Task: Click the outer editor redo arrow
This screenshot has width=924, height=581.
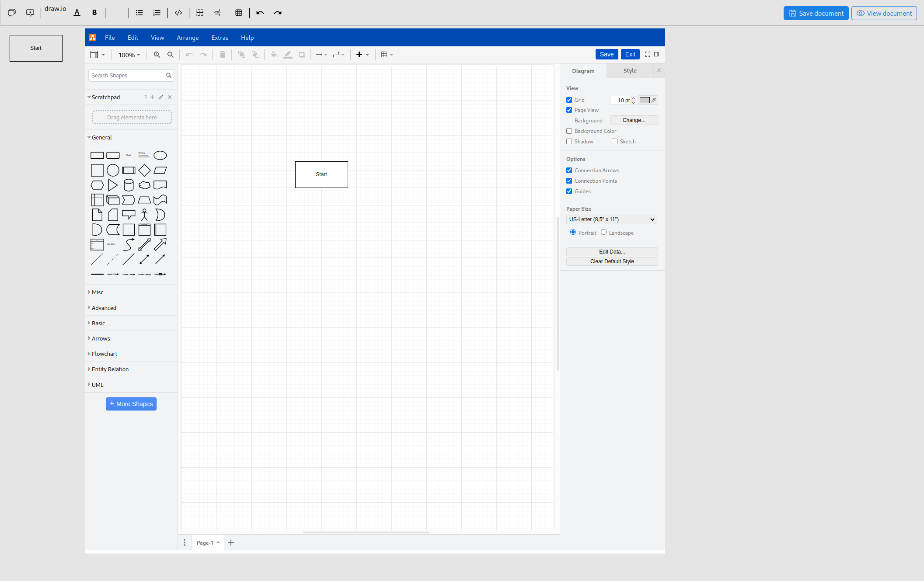Action: (278, 13)
